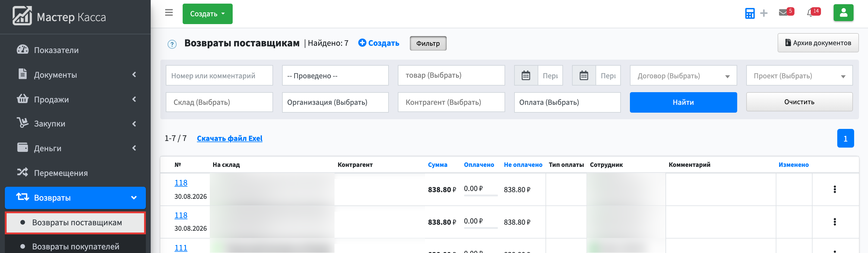Click the Мастер Касса logo icon
The width and height of the screenshot is (868, 253).
(22, 16)
